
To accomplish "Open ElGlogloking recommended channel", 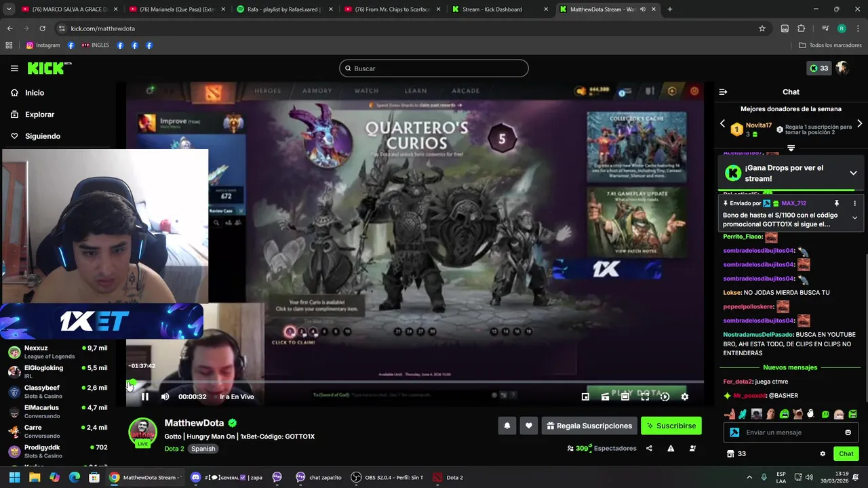I will (x=58, y=371).
